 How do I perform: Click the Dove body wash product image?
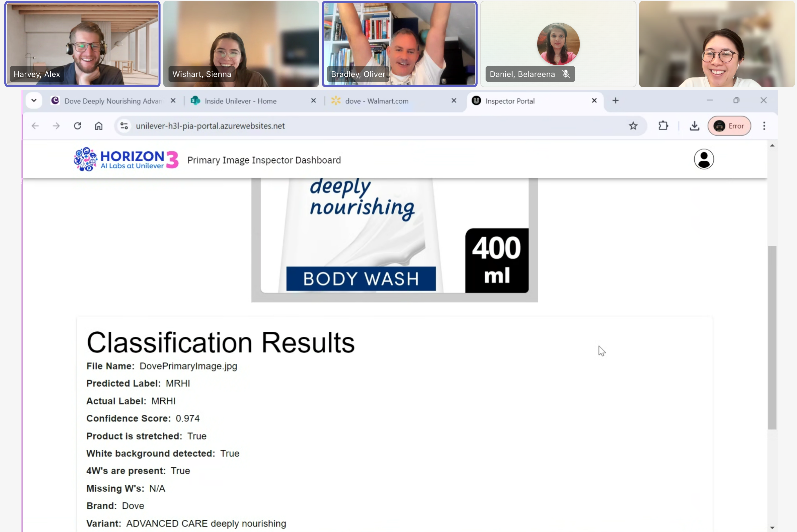pyautogui.click(x=394, y=240)
